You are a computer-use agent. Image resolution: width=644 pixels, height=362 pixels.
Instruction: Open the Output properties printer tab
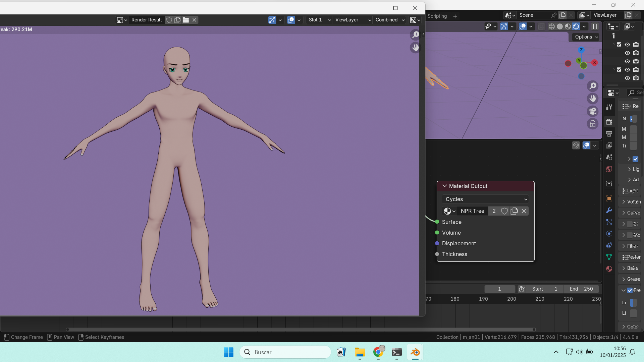[609, 134]
